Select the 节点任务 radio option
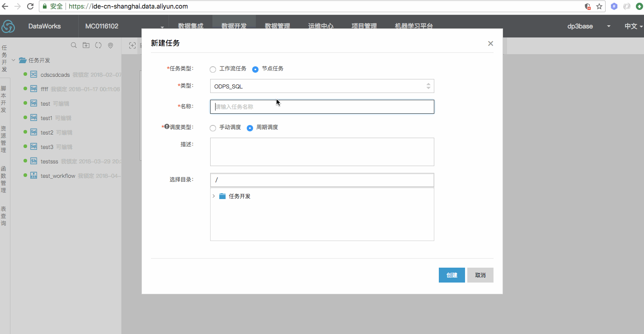 point(255,69)
